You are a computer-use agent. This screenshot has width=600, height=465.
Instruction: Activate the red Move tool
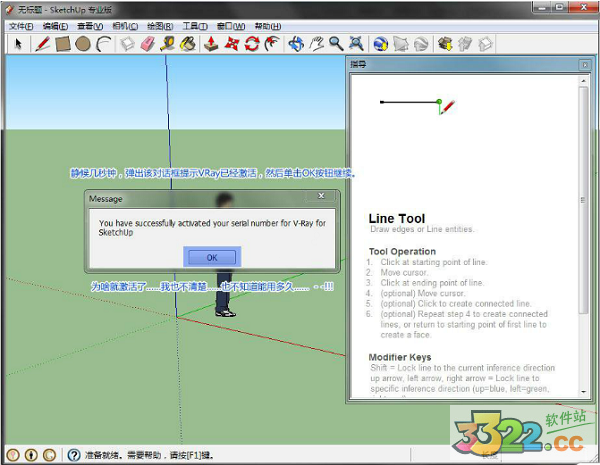(232, 44)
